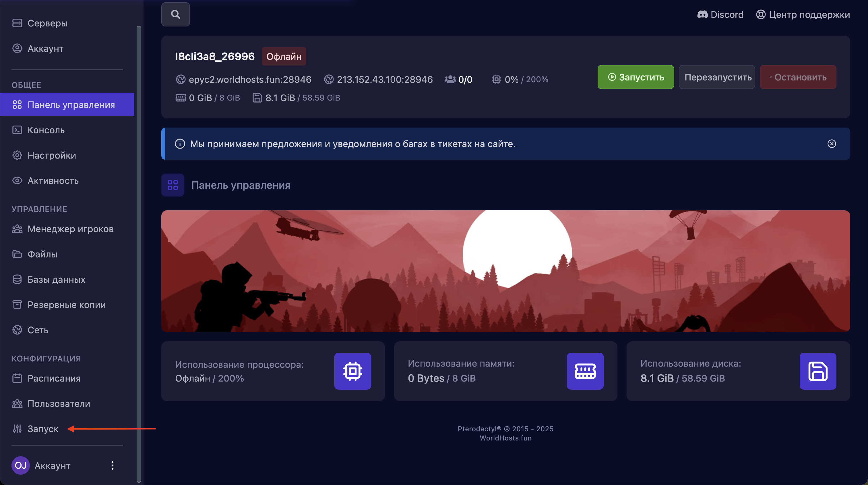868x485 pixels.
Task: Click the memory usage RAM icon
Action: click(x=585, y=371)
